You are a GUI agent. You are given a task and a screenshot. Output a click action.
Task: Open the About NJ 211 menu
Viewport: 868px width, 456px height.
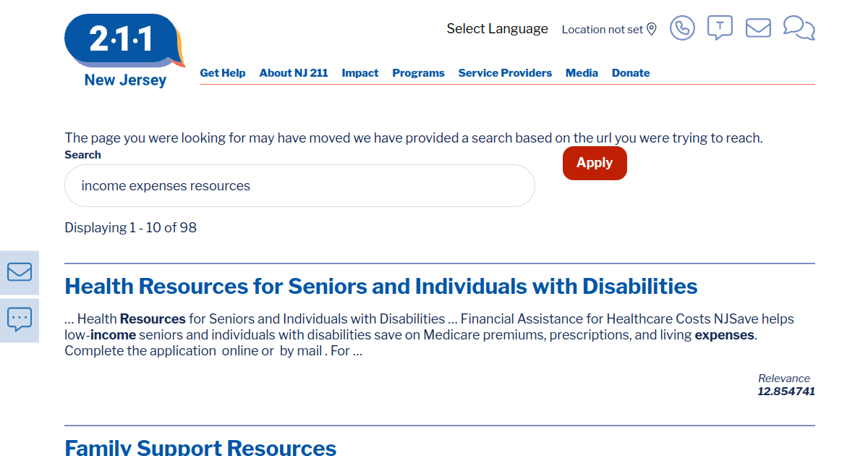pos(294,73)
